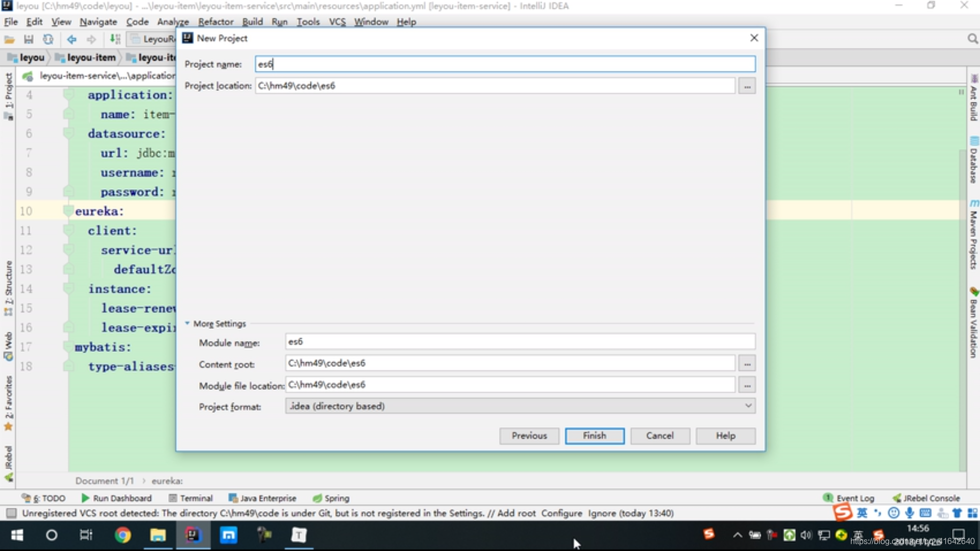Click the Project name input field
The height and width of the screenshot is (551, 980).
(505, 64)
